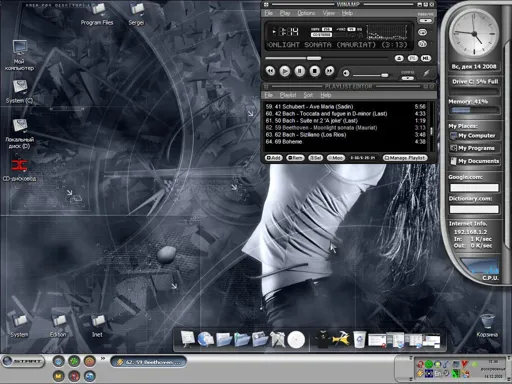512x384 pixels.
Task: Open the Корзина recycle bin icon
Action: tap(487, 326)
